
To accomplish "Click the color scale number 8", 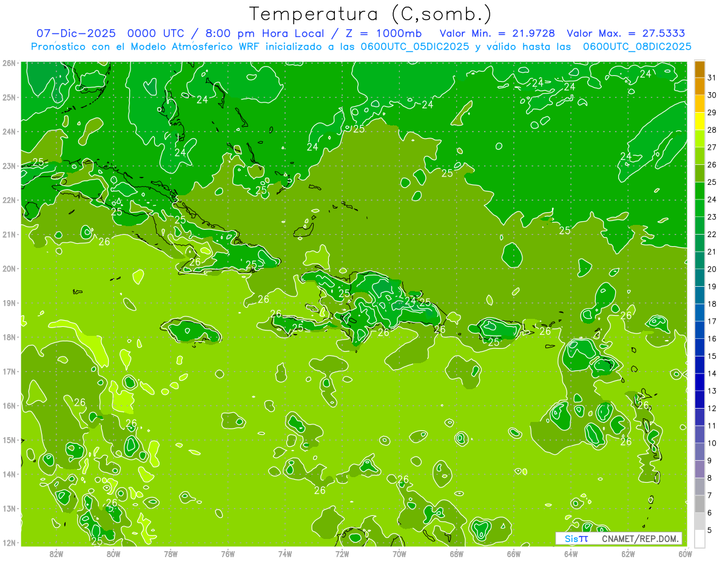I will pos(710,478).
